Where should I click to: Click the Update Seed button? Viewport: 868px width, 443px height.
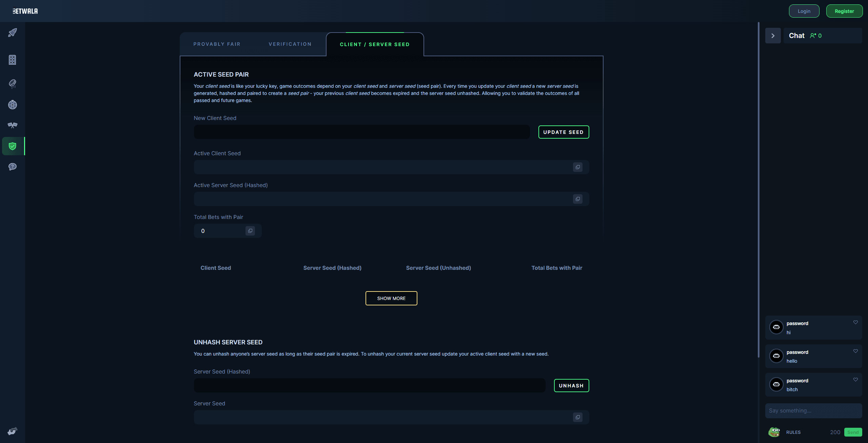coord(564,132)
